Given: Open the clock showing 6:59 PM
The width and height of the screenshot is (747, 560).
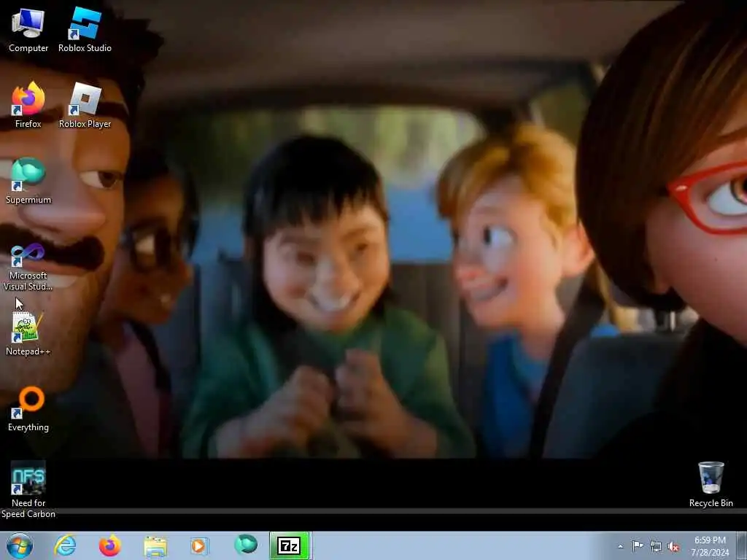Looking at the screenshot, I should 710,546.
